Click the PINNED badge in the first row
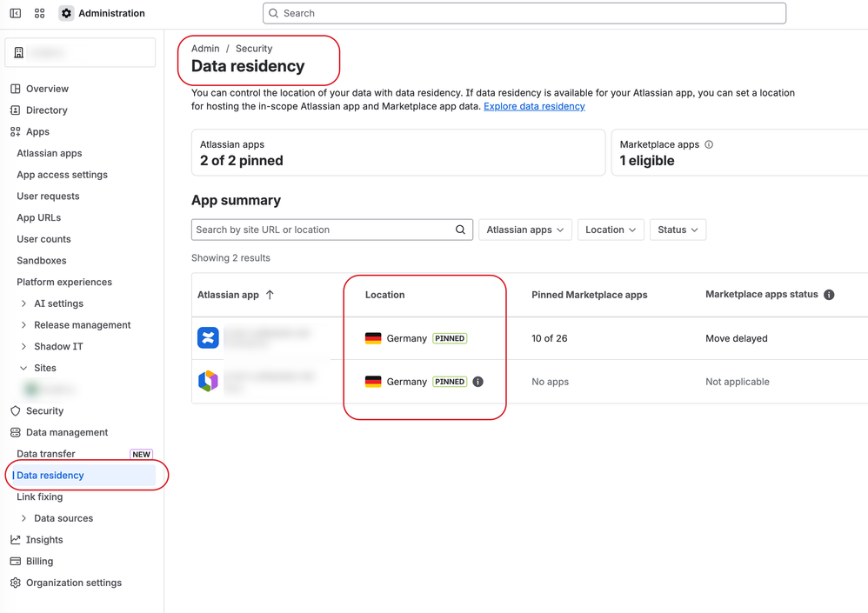The width and height of the screenshot is (868, 613). click(x=450, y=338)
